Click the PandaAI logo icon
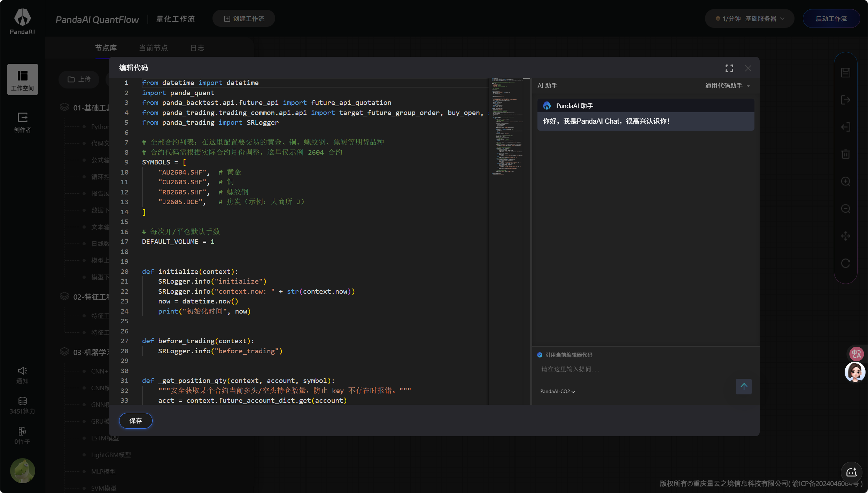This screenshot has width=868, height=493. 22,21
